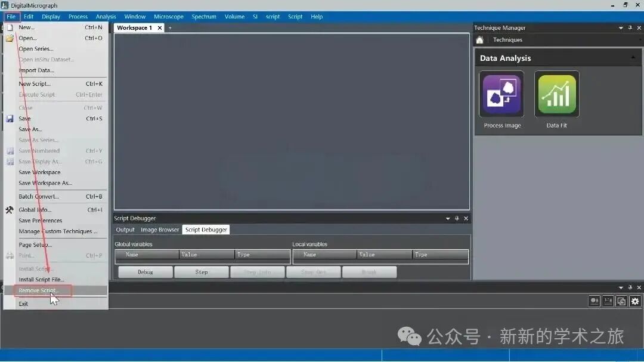Image resolution: width=644 pixels, height=362 pixels.
Task: Select the Script Debugger tab
Action: click(x=206, y=230)
